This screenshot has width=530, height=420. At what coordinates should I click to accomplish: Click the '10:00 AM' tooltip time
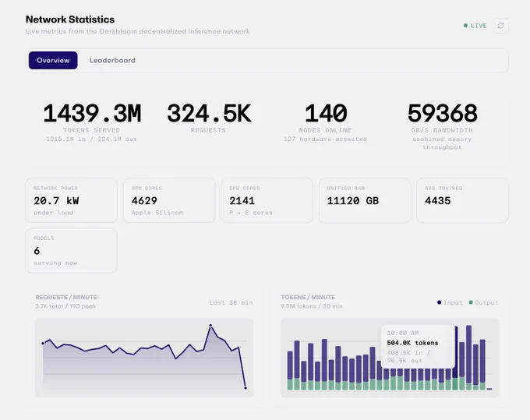pos(403,333)
